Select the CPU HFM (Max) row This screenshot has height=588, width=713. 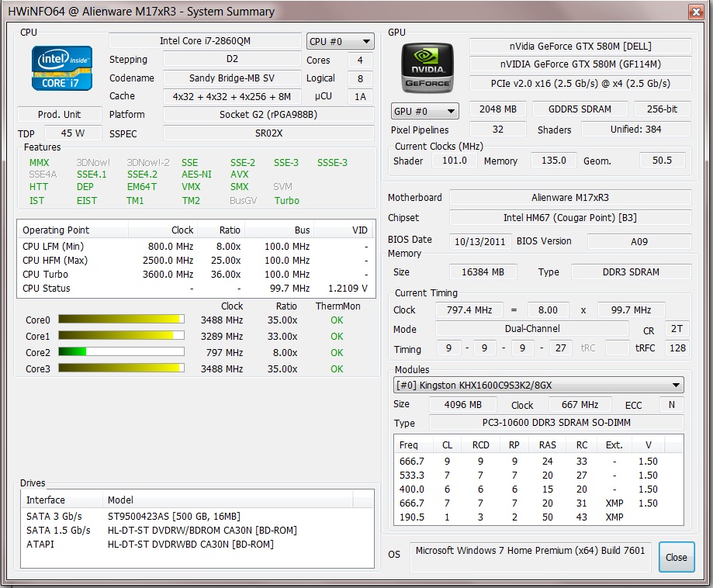(x=196, y=261)
